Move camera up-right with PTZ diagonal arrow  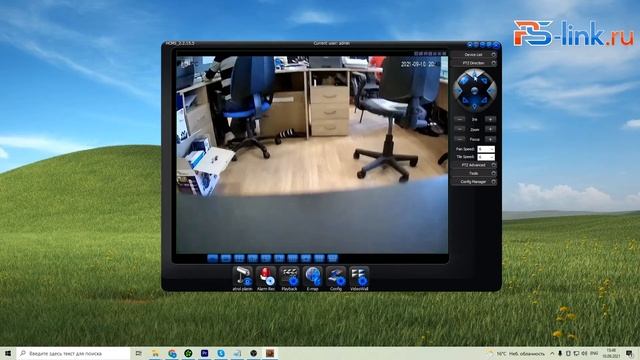tap(484, 81)
